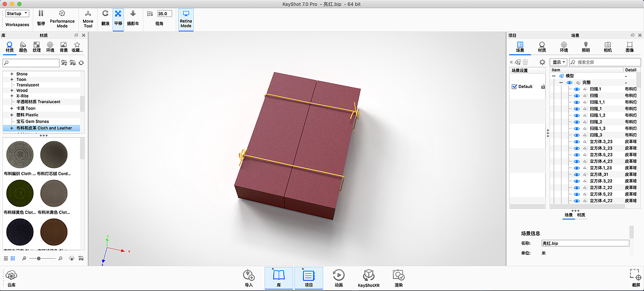The image size is (644, 291).
Task: Collapse scene sets with « chevron
Action: coord(512,62)
